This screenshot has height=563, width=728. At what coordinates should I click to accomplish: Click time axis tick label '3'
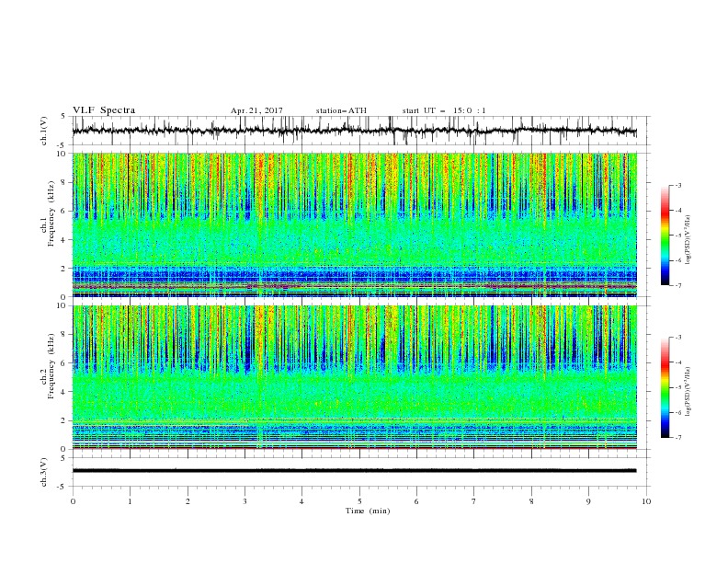[245, 501]
